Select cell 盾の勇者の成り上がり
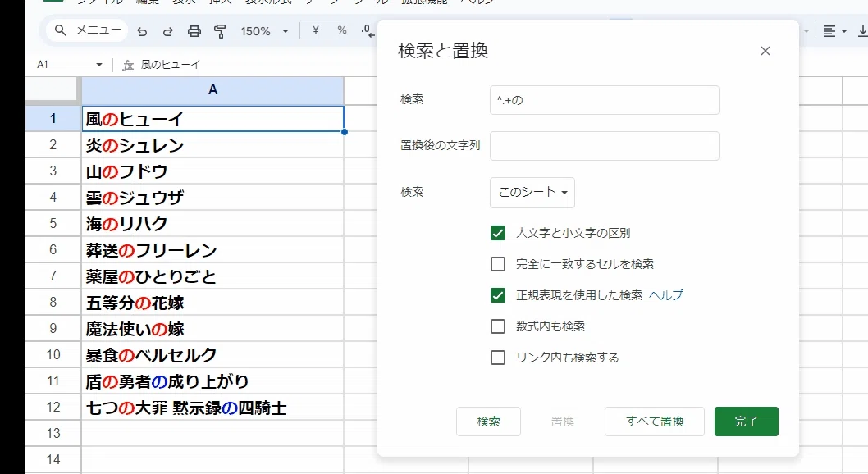Image resolution: width=868 pixels, height=474 pixels. tap(212, 381)
